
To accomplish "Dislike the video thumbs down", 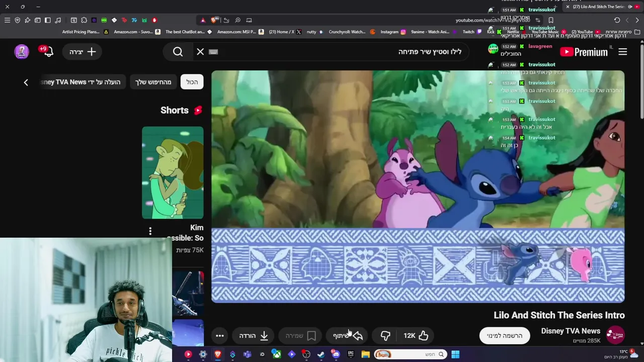I will (x=385, y=335).
